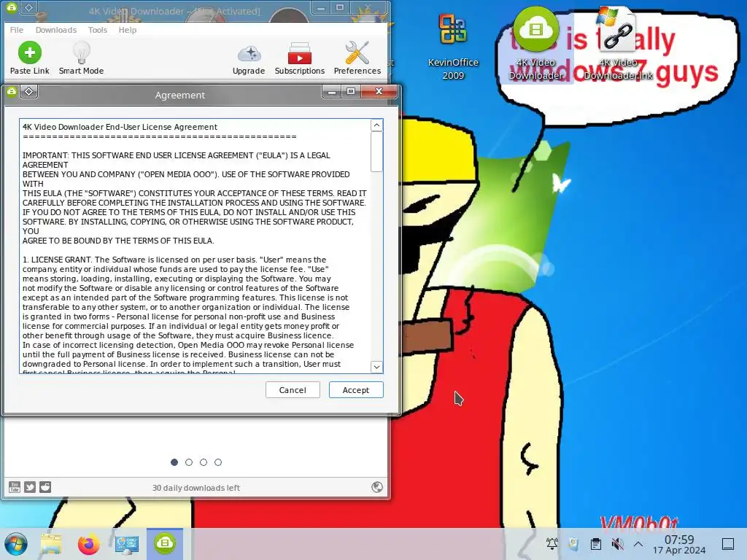Launch Firefox from taskbar

88,544
